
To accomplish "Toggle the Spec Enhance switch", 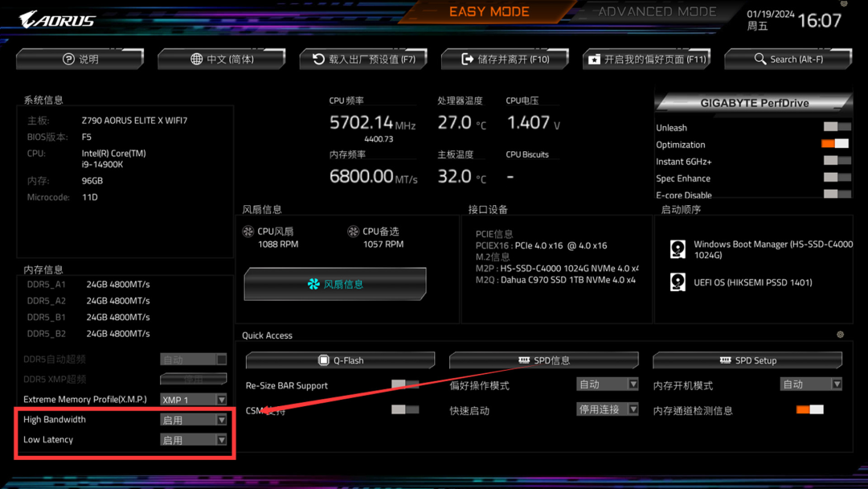I will [837, 177].
